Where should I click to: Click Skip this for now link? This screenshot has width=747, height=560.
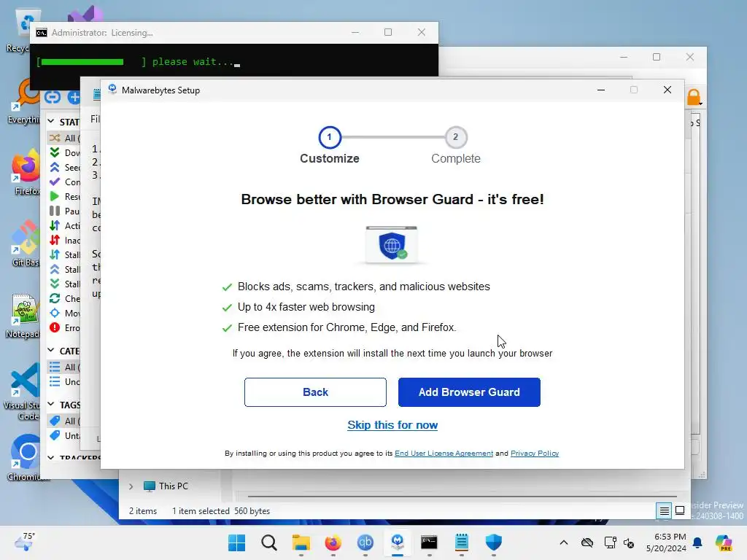[392, 425]
